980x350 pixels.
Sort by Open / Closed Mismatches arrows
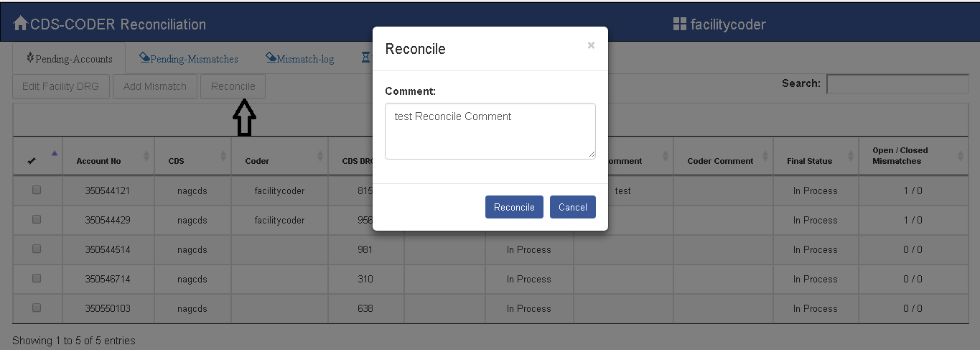point(960,156)
